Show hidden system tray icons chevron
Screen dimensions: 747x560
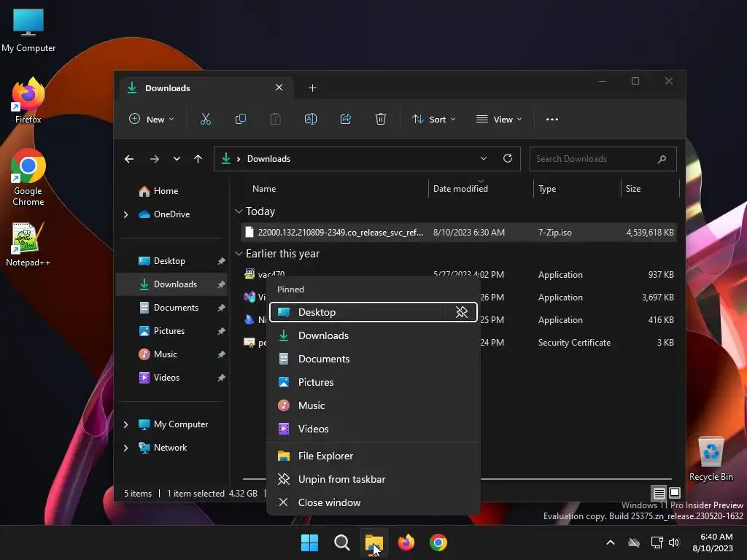(x=611, y=542)
